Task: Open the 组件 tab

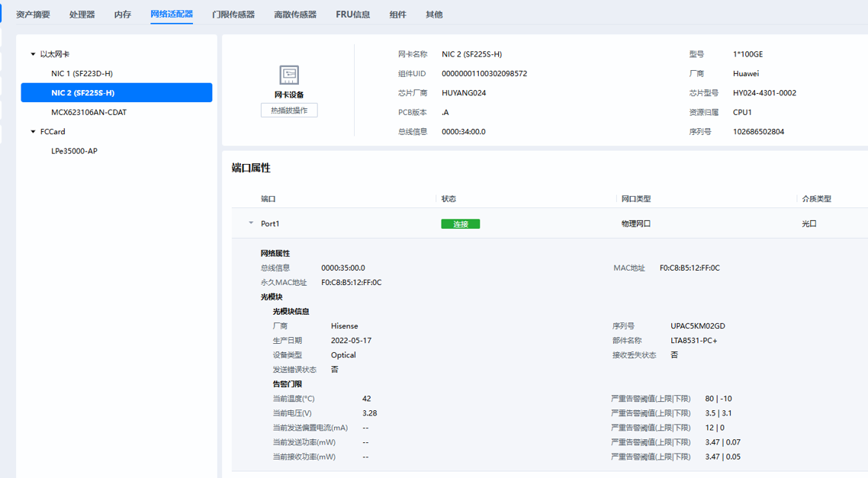Action: coord(397,14)
